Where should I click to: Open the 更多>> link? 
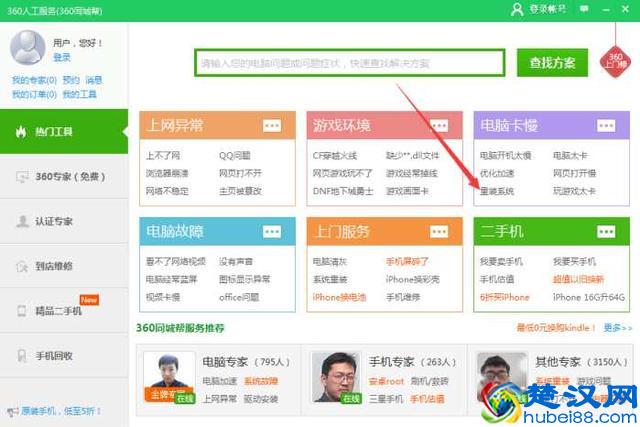pyautogui.click(x=618, y=327)
